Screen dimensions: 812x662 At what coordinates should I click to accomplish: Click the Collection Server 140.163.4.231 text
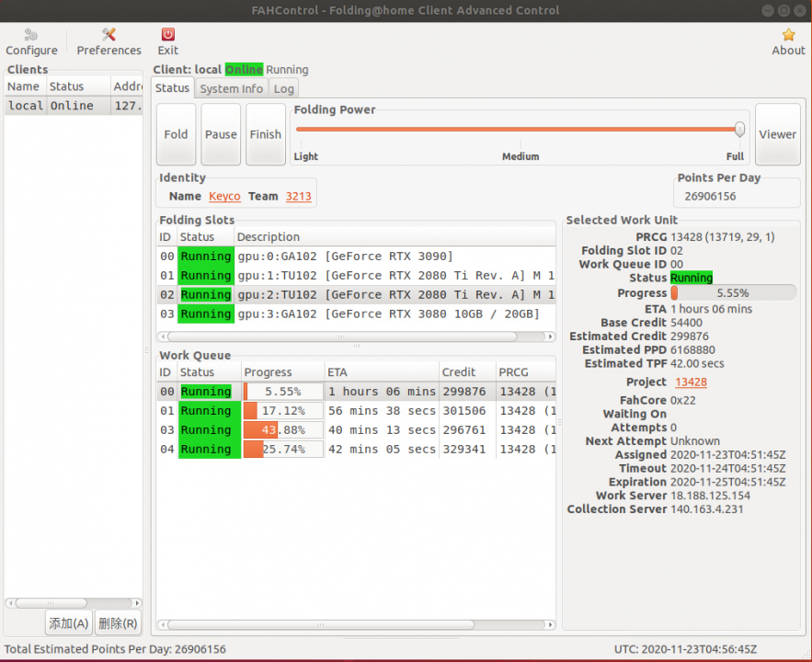pyautogui.click(x=706, y=508)
